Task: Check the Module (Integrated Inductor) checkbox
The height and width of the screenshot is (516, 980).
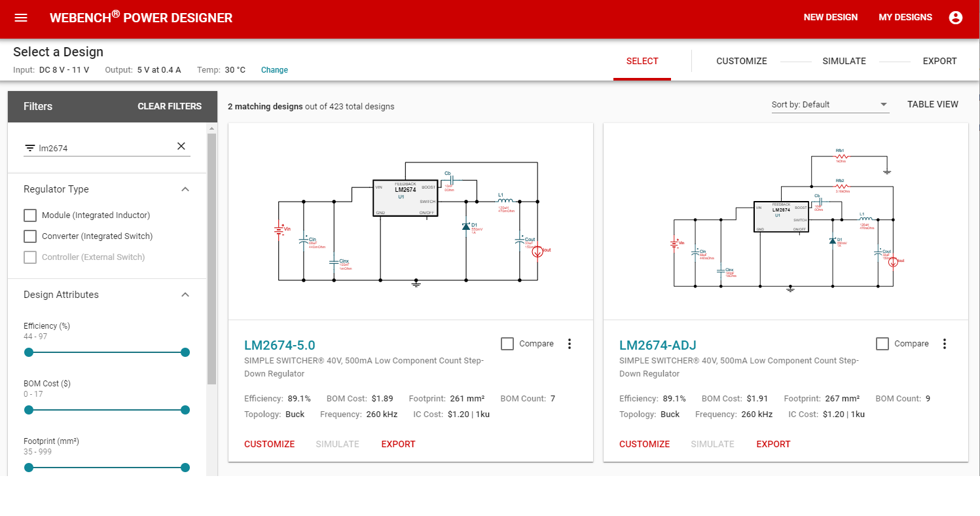Action: coord(30,215)
